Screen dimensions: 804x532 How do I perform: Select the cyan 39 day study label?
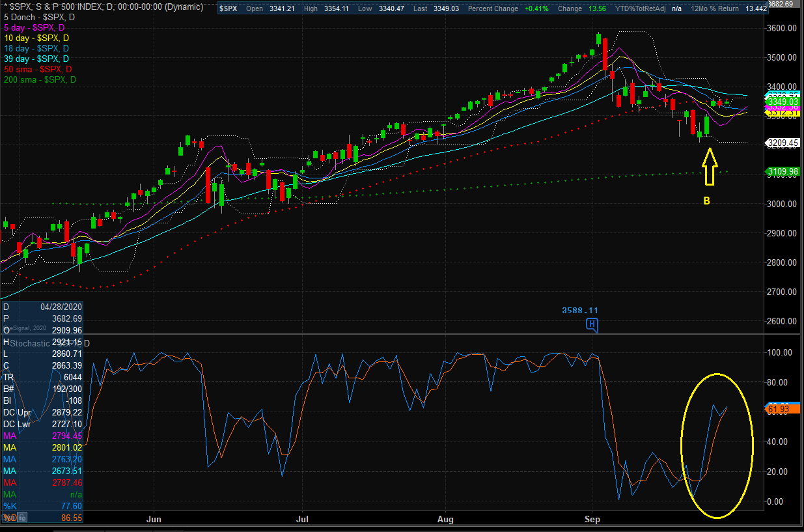(x=36, y=59)
